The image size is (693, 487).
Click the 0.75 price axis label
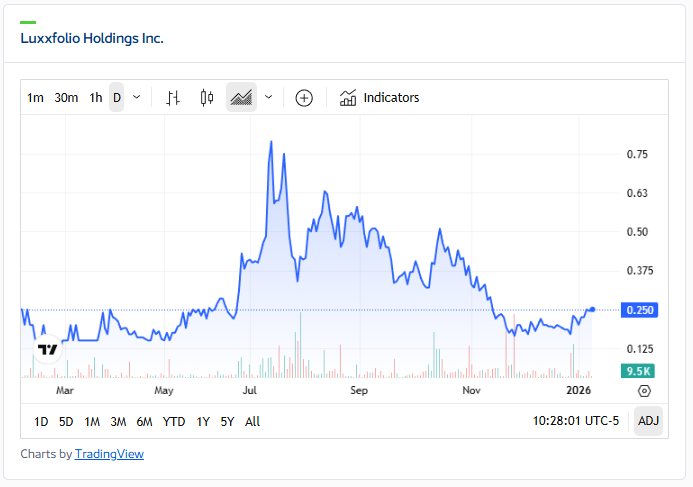(x=637, y=154)
